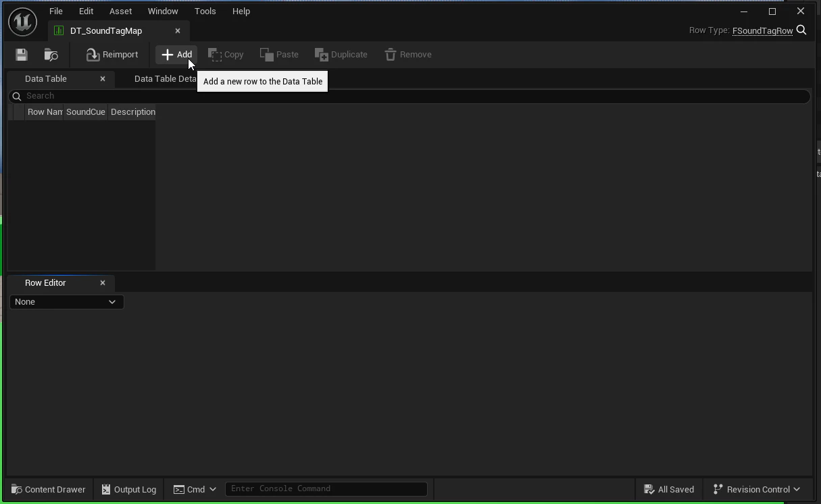Maximize the editor window
The width and height of the screenshot is (821, 504).
(x=772, y=11)
